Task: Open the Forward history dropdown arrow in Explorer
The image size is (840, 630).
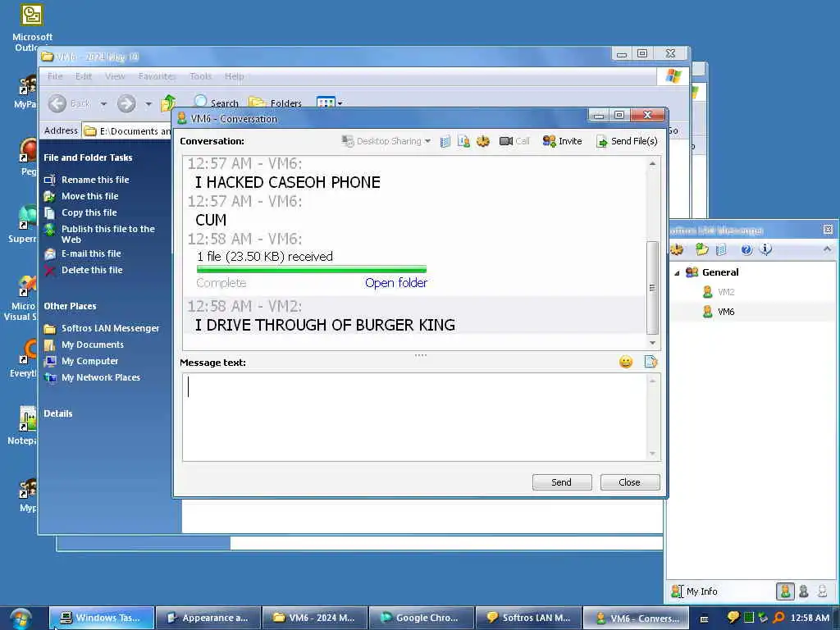Action: pos(148,103)
